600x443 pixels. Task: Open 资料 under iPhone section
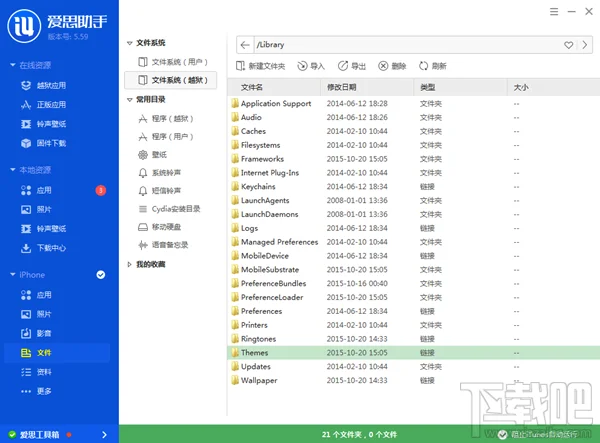click(x=36, y=372)
